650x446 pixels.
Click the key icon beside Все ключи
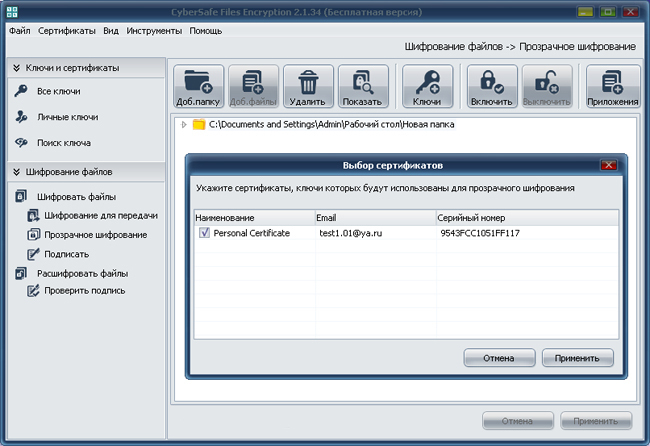tap(21, 91)
